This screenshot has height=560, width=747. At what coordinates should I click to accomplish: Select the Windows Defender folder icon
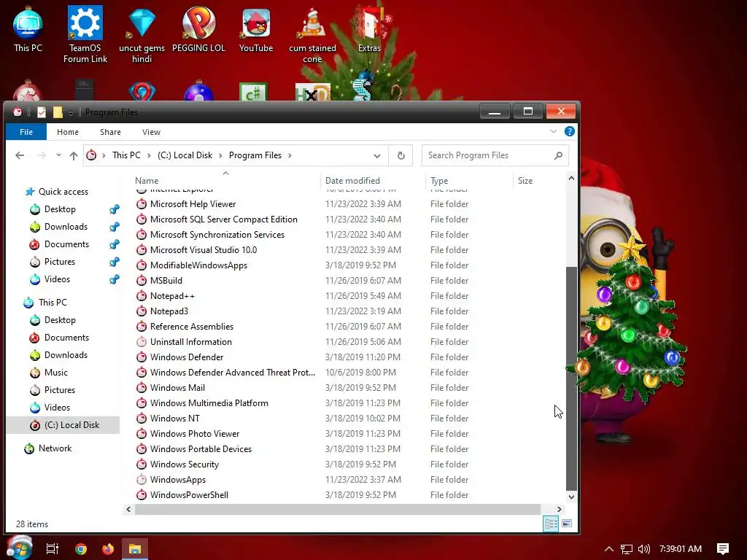141,357
